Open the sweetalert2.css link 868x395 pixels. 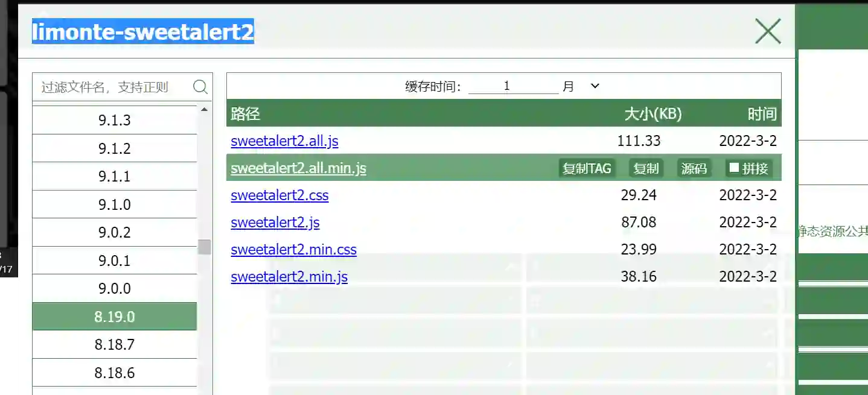coord(279,195)
